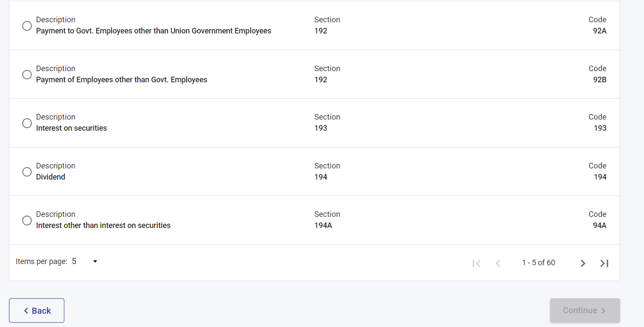Viewport: 644px width, 327px height.
Task: Select the Interest on securities radio option
Action: coord(27,123)
